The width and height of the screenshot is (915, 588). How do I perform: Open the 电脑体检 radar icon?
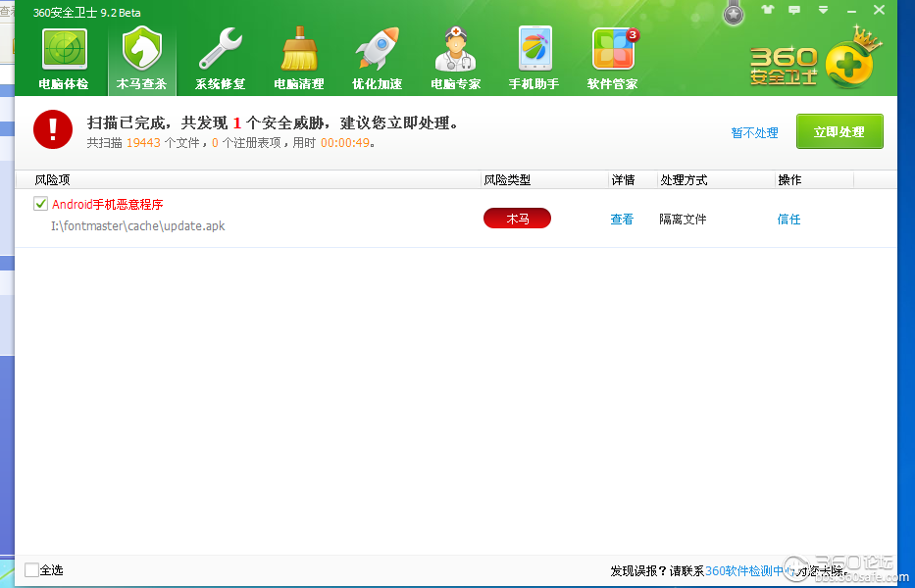(64, 60)
